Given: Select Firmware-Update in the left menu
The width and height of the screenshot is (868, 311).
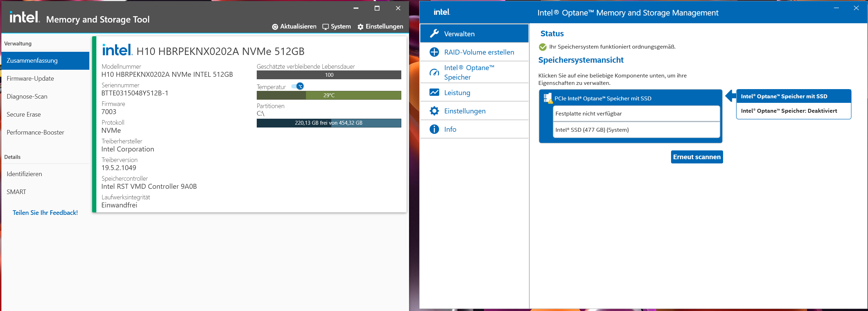Looking at the screenshot, I should pos(30,79).
